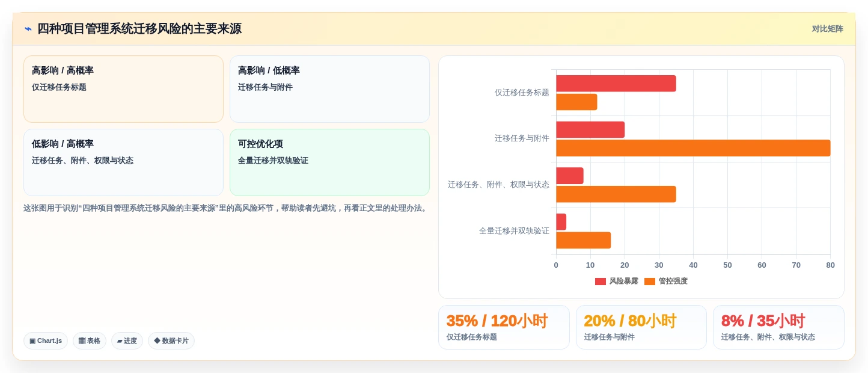Click the 对比矩阵 label in header
The height and width of the screenshot is (373, 868).
pyautogui.click(x=827, y=29)
